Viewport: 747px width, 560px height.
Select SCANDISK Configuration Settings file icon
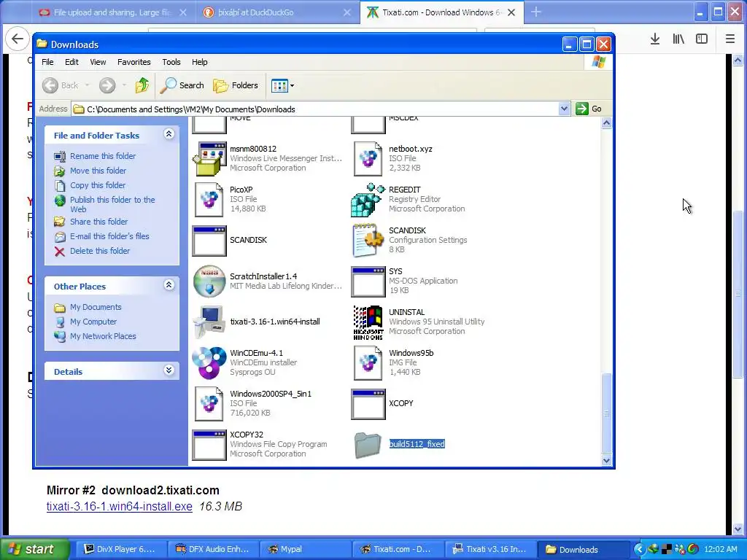(x=368, y=241)
